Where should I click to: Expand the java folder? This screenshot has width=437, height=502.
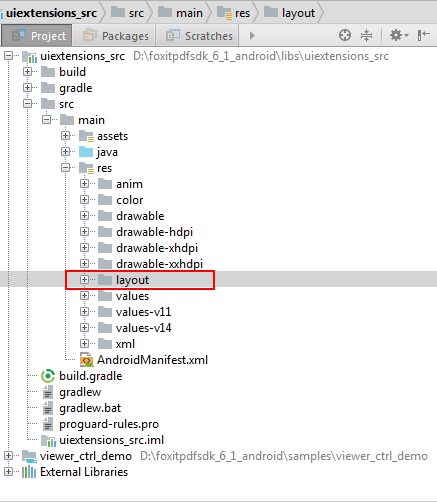[66, 152]
